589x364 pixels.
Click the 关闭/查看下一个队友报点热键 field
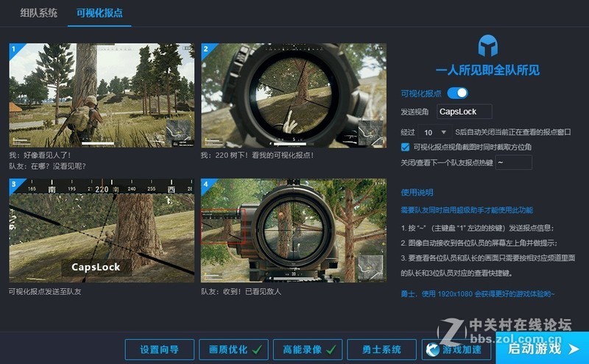click(513, 163)
